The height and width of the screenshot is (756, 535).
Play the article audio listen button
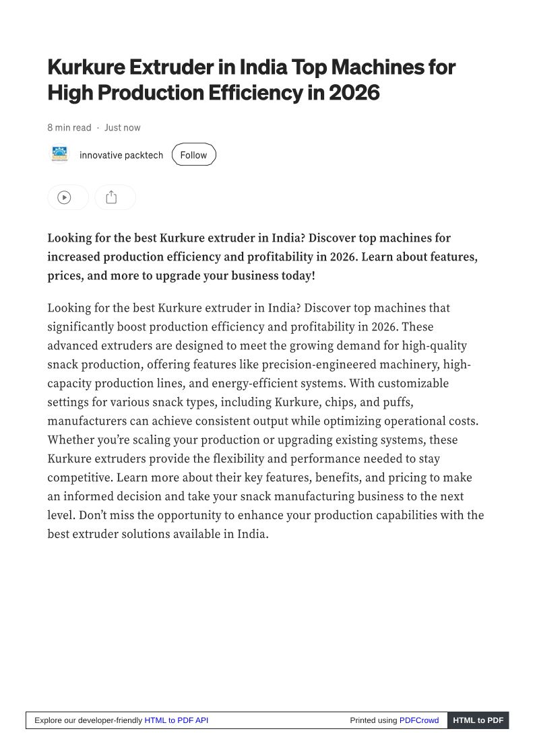point(64,197)
